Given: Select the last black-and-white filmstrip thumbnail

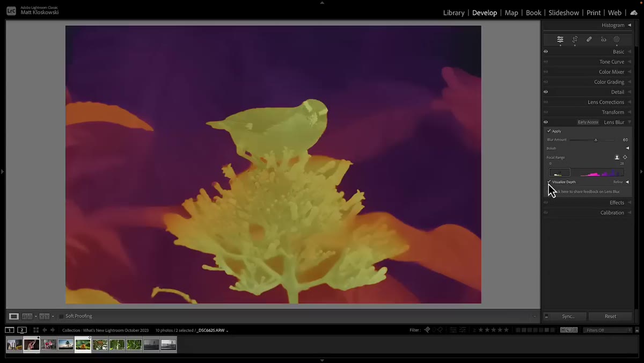Looking at the screenshot, I should 169,345.
